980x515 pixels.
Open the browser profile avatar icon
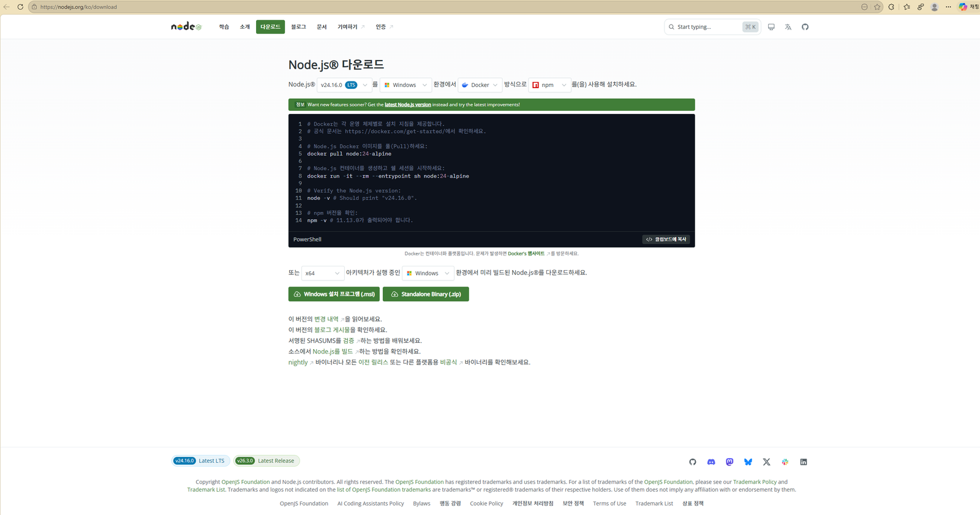tap(935, 7)
